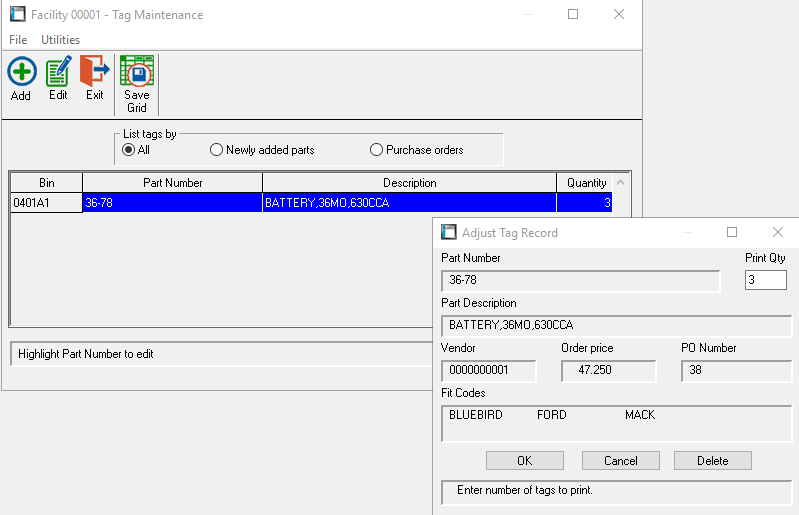The image size is (799, 515).
Task: Open the Utilities menu
Action: (x=60, y=40)
